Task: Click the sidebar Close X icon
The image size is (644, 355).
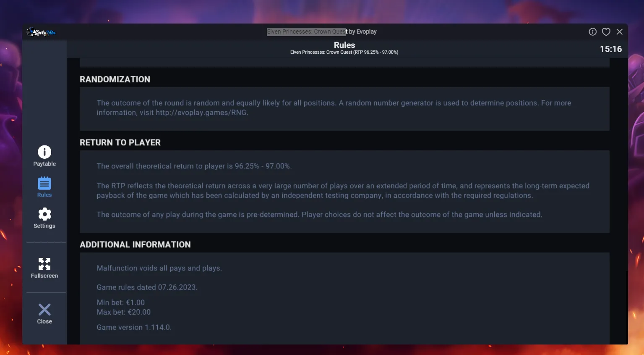Action: [44, 310]
